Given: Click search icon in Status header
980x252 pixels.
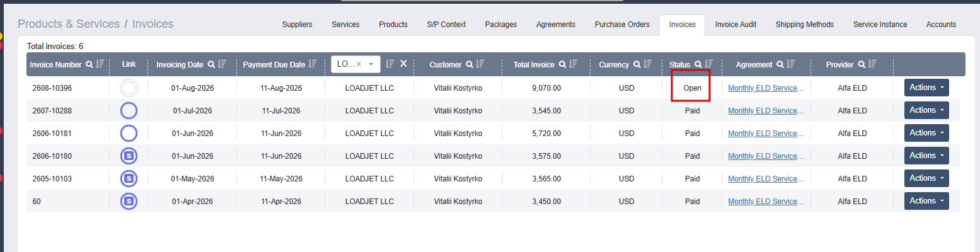Looking at the screenshot, I should click(x=698, y=64).
